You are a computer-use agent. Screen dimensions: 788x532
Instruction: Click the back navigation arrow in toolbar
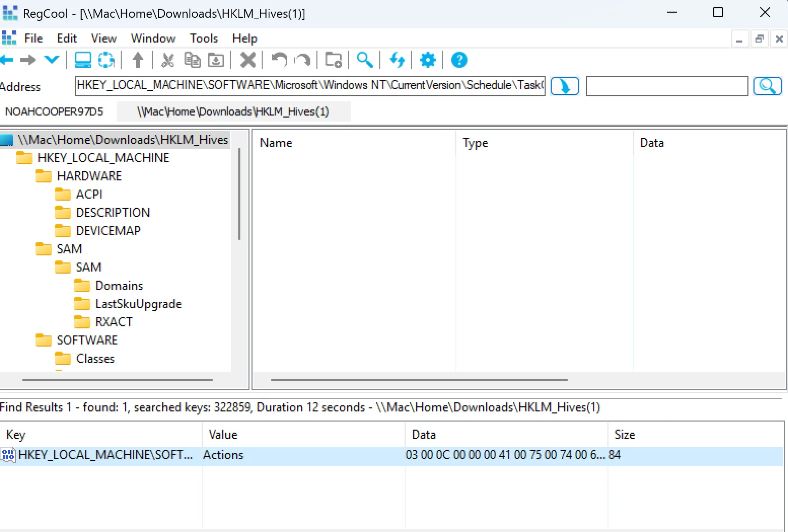tap(7, 60)
